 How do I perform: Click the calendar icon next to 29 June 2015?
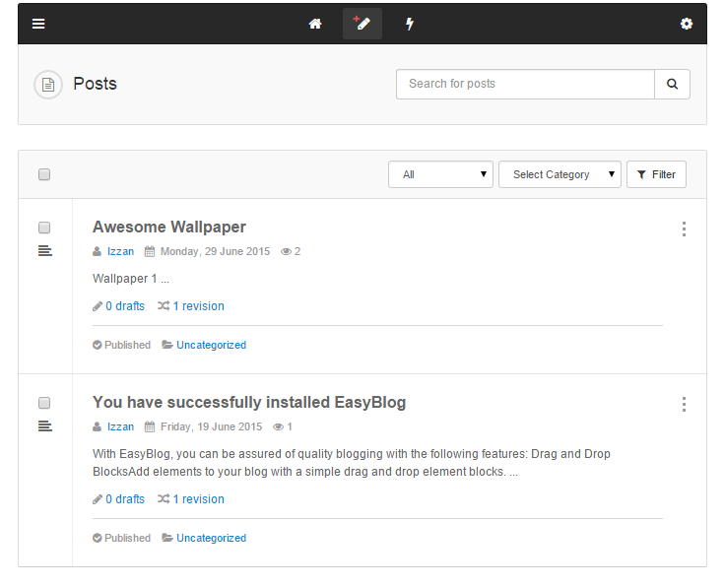150,251
